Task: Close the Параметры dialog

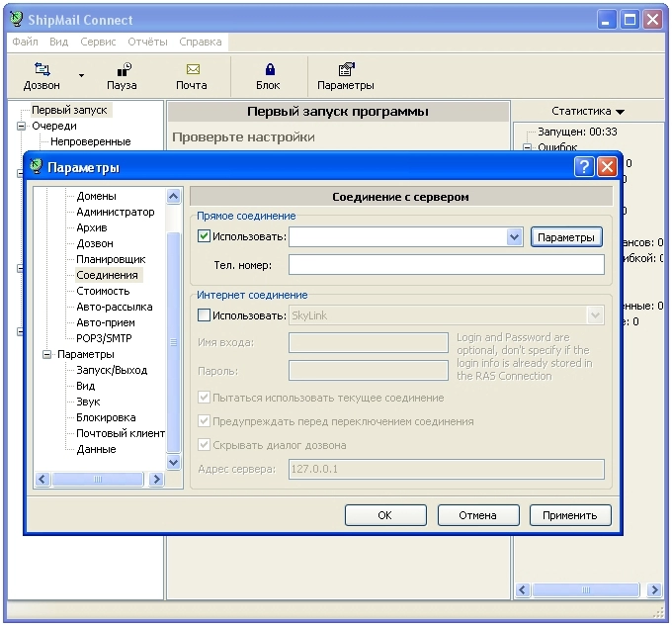Action: pos(608,166)
